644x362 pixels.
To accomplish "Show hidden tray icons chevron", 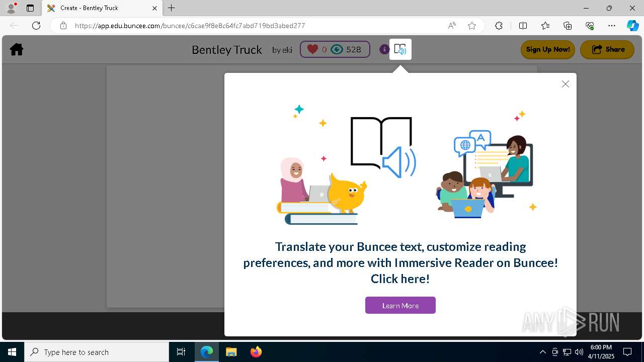I will (542, 352).
